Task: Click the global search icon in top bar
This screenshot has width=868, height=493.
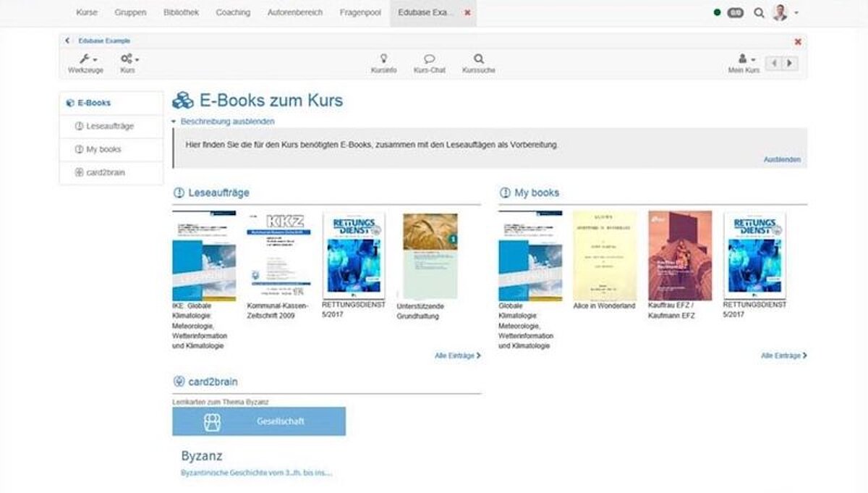Action: (759, 13)
